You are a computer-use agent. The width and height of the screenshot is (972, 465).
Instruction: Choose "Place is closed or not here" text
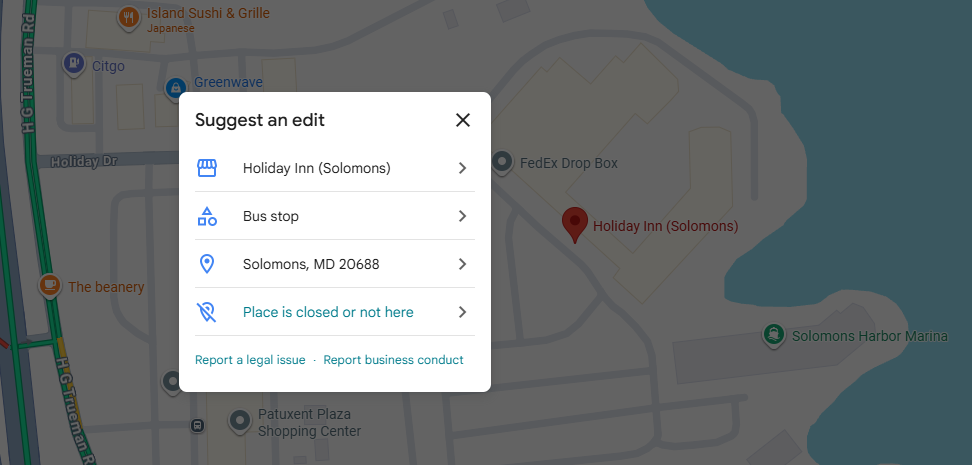click(x=328, y=312)
